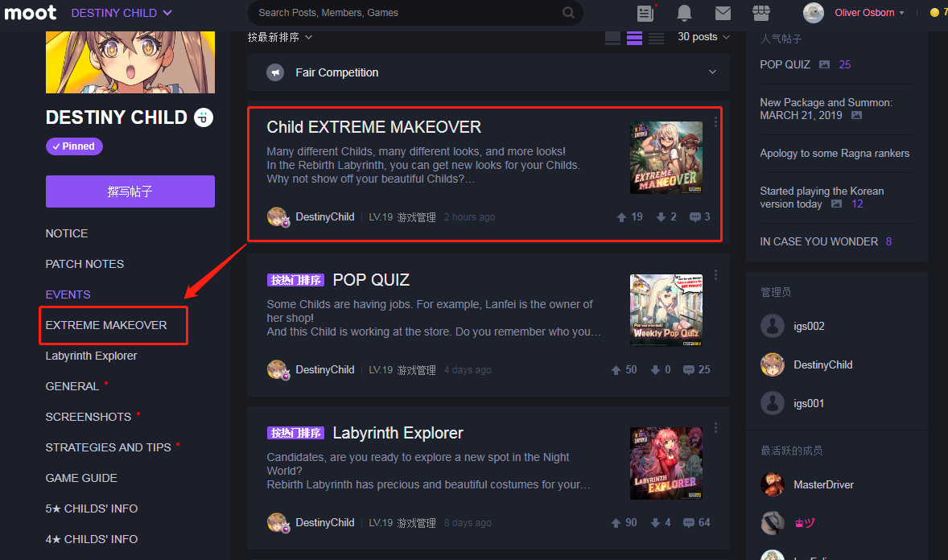Viewport: 948px width, 560px height.
Task: Switch to large card view layout
Action: pos(612,38)
